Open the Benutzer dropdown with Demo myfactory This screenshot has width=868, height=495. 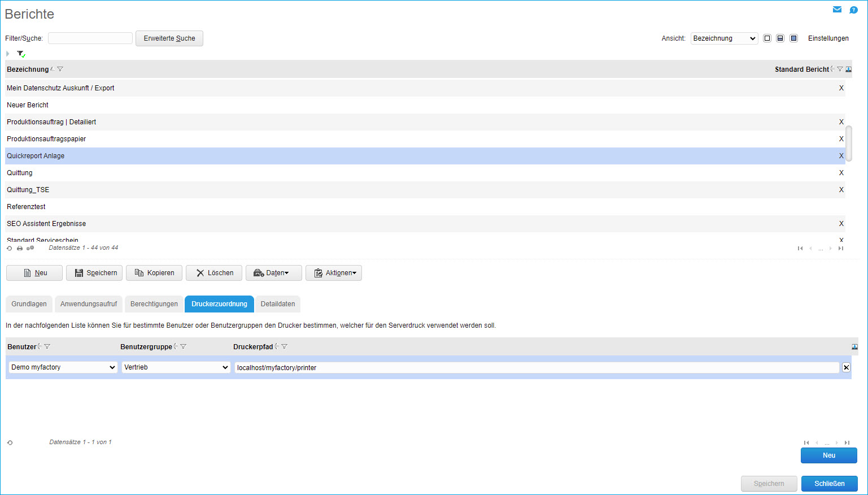point(63,367)
